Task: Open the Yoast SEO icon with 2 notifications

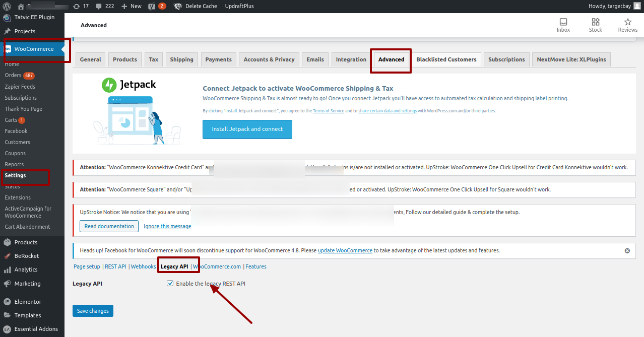Action: 157,6
